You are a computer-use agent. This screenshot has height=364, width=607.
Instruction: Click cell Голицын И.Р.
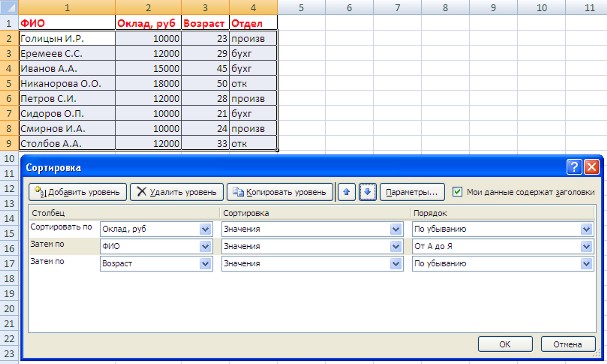(67, 38)
